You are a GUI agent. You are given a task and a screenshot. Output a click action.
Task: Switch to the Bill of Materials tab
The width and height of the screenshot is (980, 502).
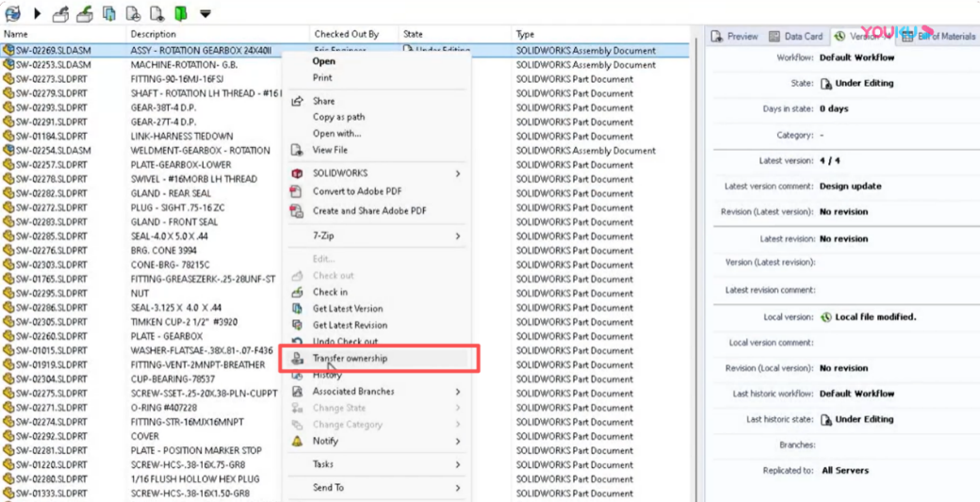click(x=939, y=36)
